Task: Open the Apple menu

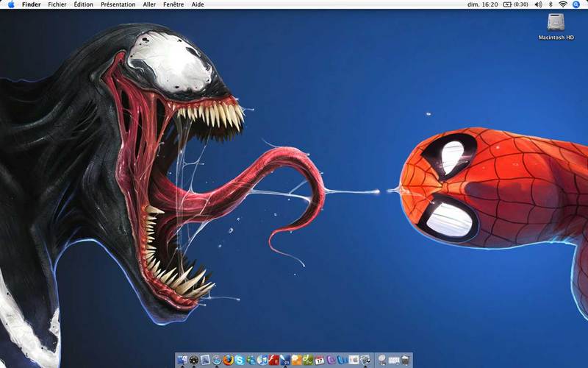Action: (11, 4)
